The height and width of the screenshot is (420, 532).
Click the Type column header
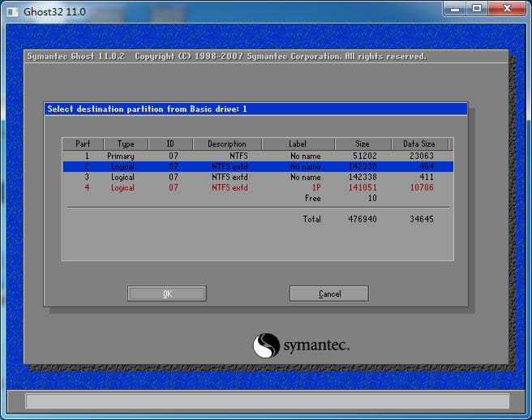(125, 144)
